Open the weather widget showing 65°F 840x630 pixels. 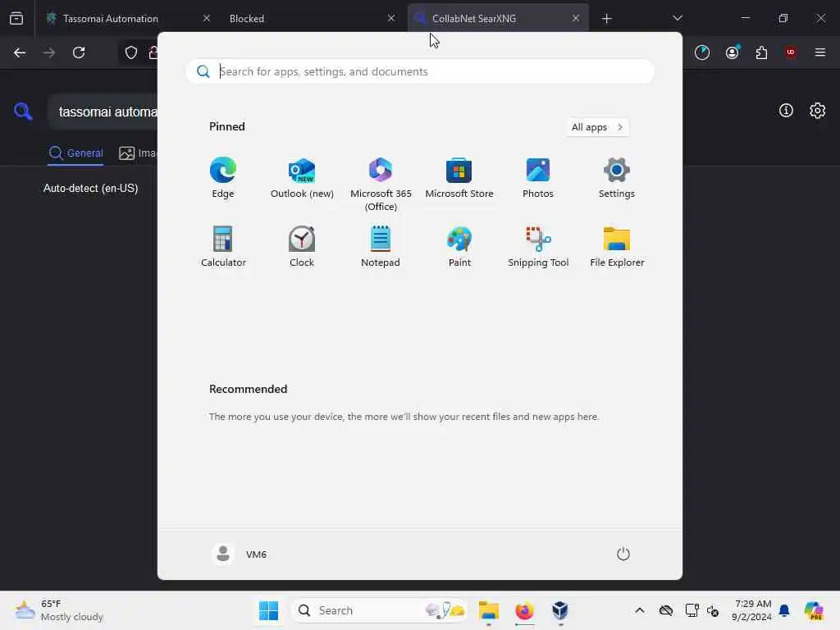59,610
